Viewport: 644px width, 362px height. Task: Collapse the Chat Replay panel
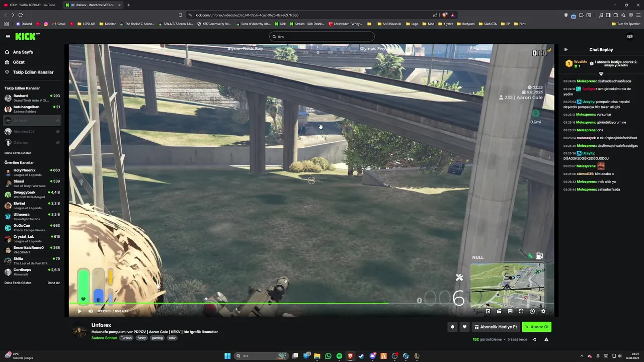tap(566, 50)
